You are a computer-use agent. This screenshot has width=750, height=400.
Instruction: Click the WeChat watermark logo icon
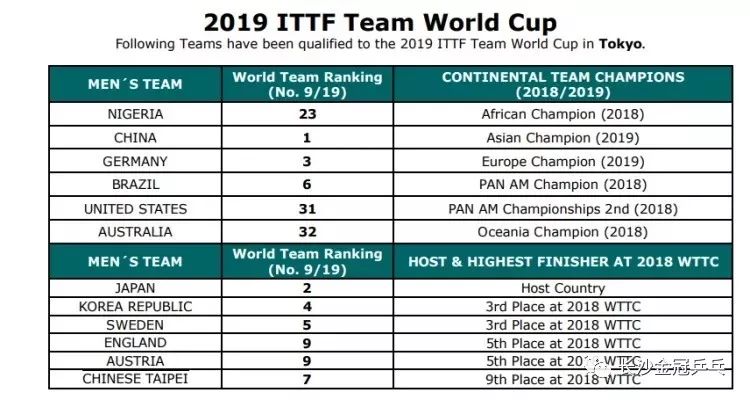[x=597, y=367]
